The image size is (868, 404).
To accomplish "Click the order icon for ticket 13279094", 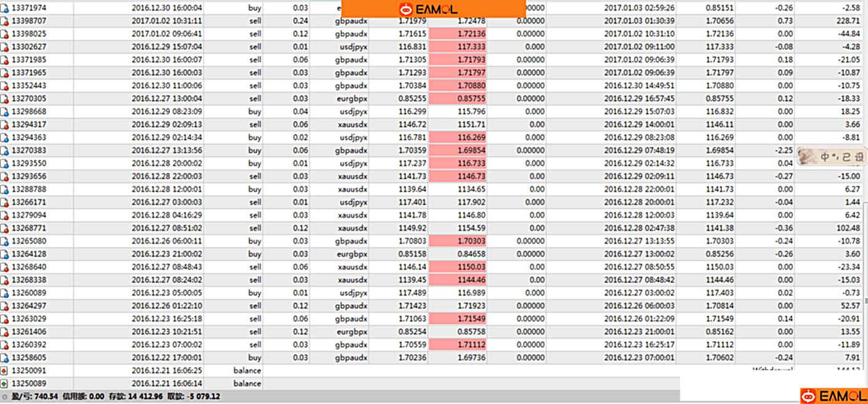I will click(x=4, y=215).
